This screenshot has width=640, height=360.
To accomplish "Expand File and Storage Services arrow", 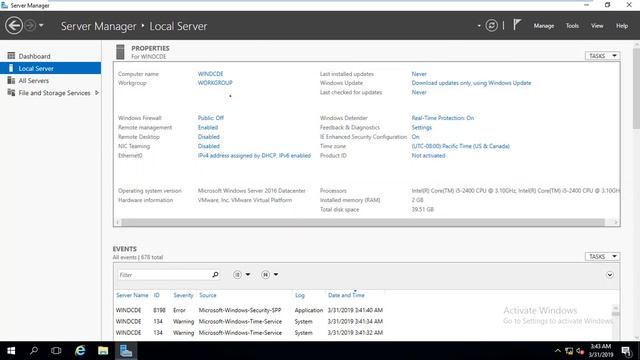I will tap(97, 93).
